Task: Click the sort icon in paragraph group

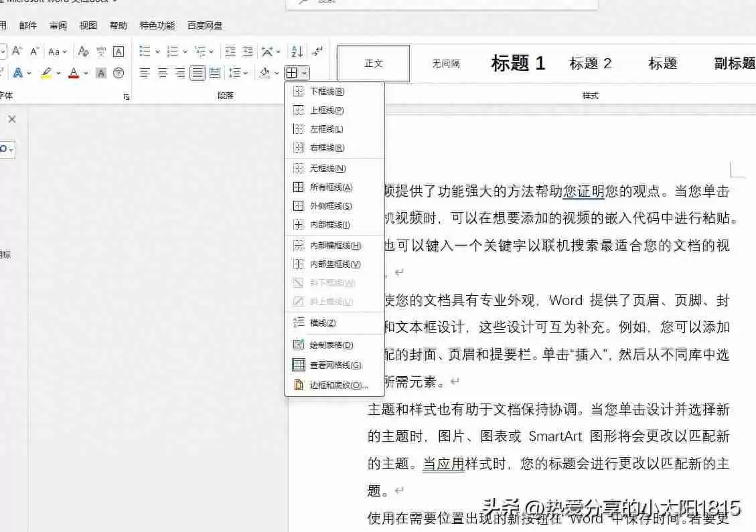Action: [297, 52]
